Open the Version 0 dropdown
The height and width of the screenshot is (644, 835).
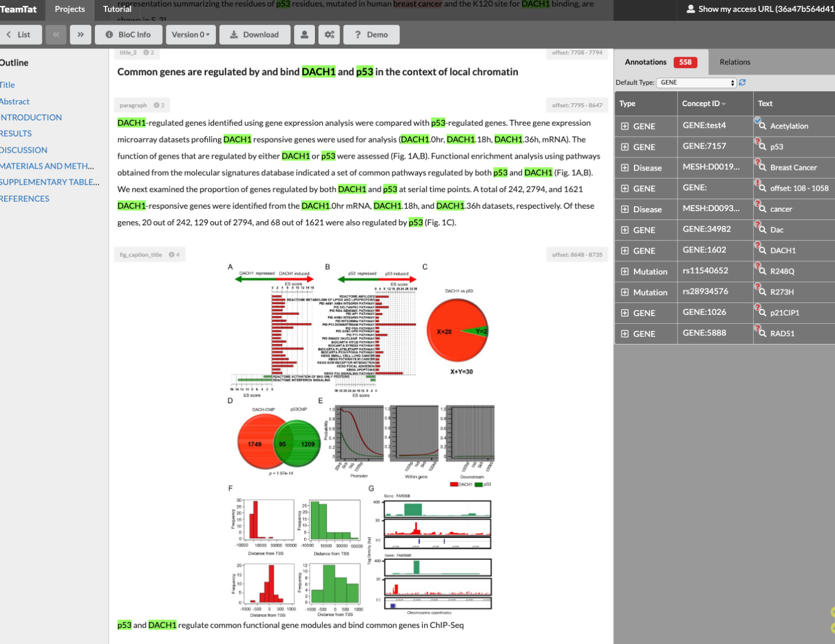pos(191,35)
